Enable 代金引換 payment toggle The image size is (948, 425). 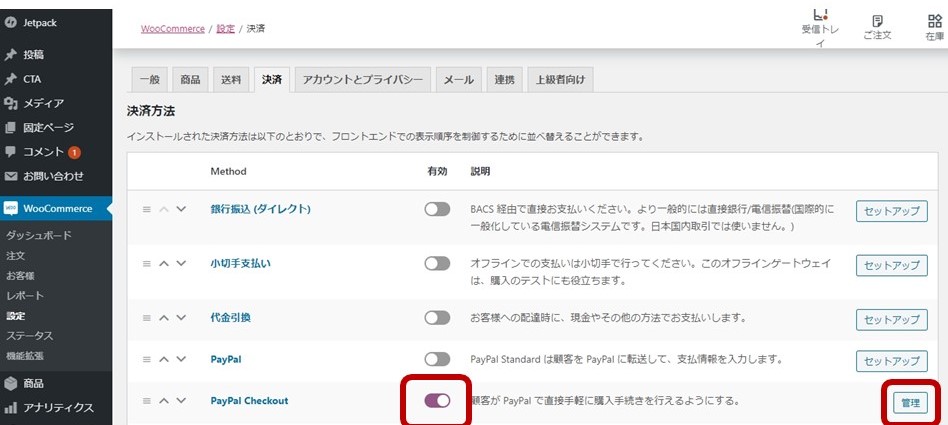point(437,318)
